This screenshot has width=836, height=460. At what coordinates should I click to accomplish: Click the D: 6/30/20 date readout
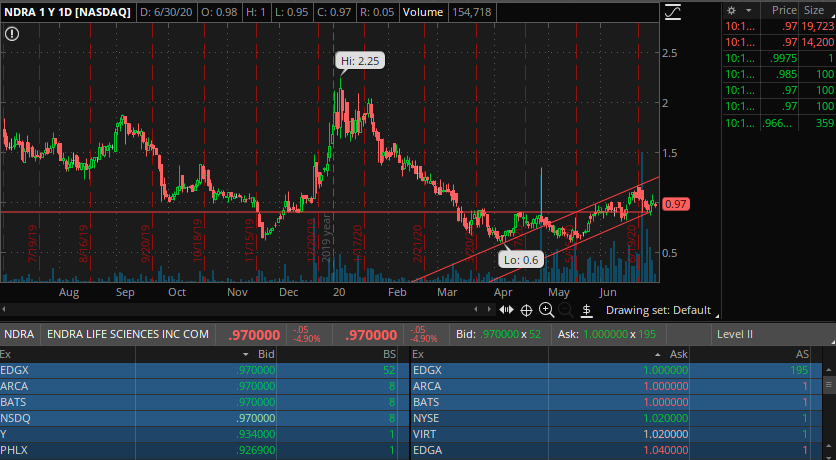165,12
